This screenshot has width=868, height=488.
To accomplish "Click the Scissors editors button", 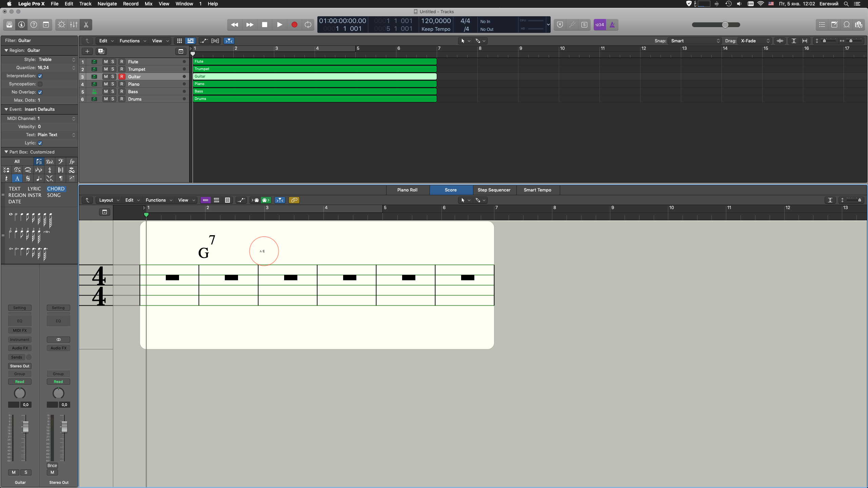I will (x=86, y=25).
